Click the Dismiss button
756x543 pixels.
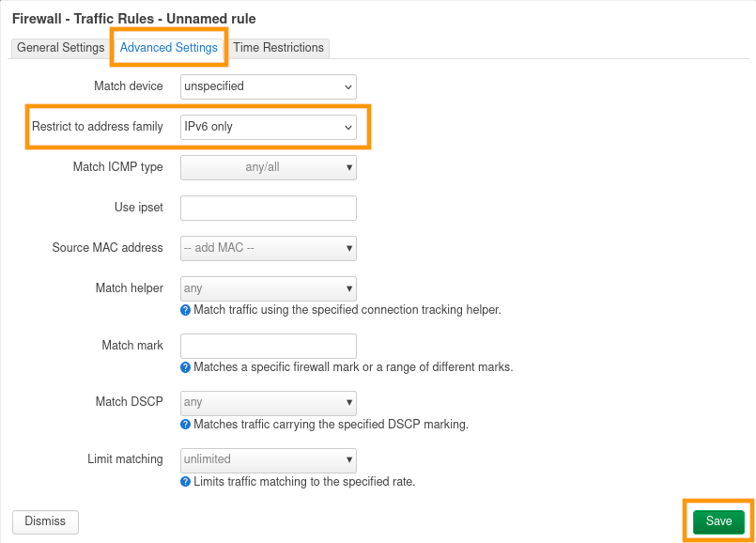point(45,521)
